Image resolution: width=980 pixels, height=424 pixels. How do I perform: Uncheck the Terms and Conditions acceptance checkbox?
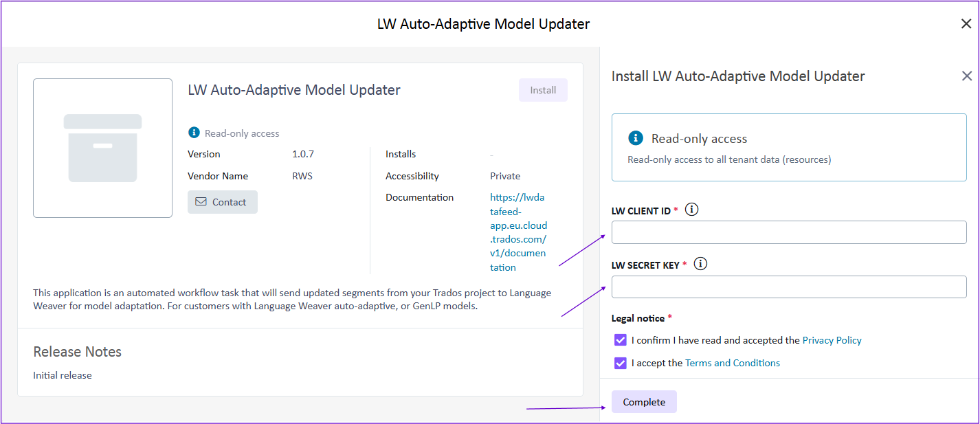(x=620, y=363)
